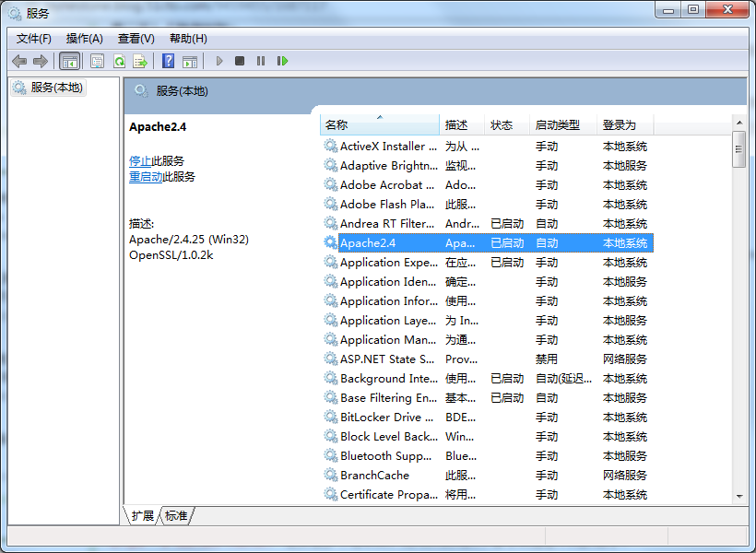Open the 帮助(H) menu
Viewport: 756px width, 553px height.
(188, 39)
